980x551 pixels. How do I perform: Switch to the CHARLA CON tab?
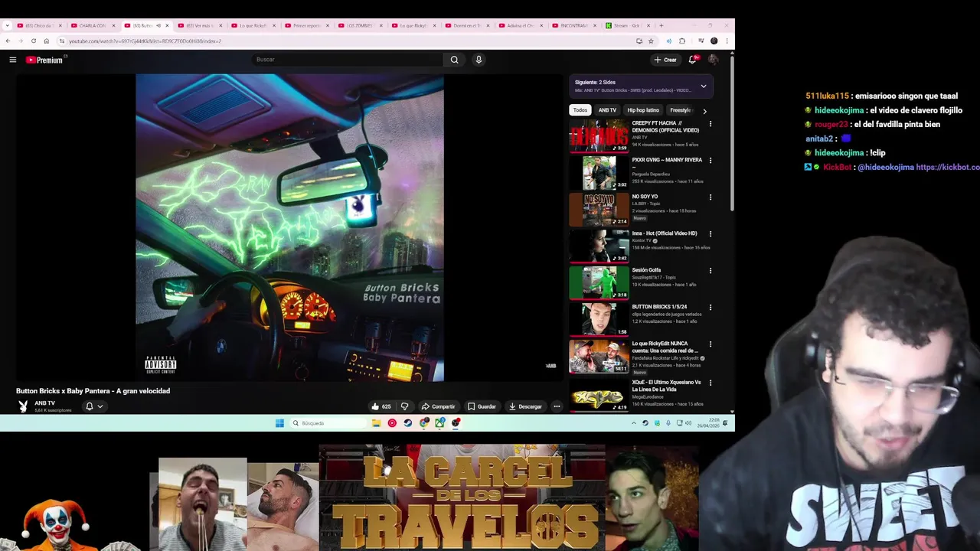click(93, 25)
